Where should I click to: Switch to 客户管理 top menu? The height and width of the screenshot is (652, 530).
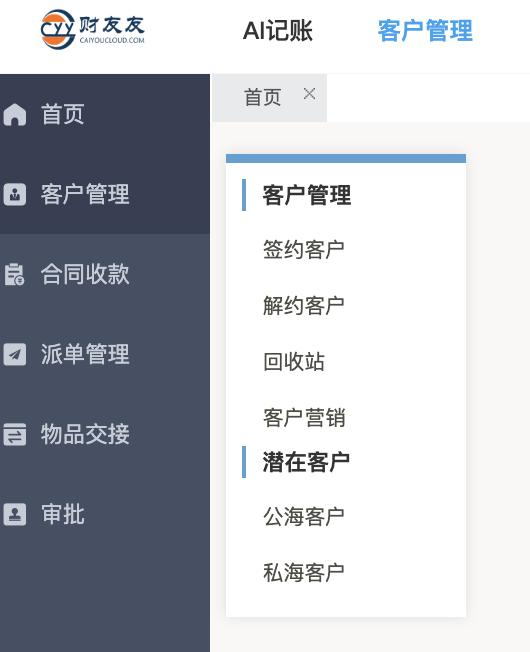pyautogui.click(x=425, y=30)
